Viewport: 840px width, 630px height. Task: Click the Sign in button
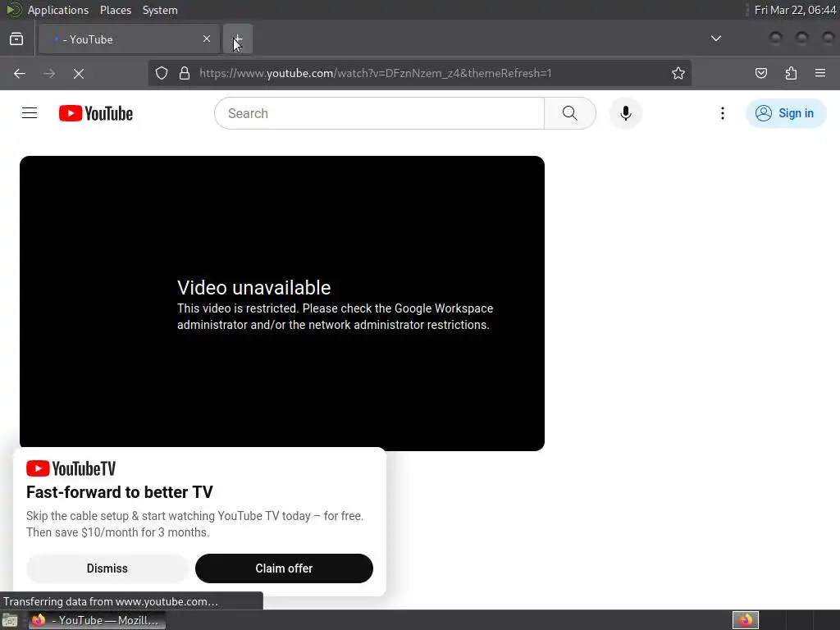click(786, 113)
